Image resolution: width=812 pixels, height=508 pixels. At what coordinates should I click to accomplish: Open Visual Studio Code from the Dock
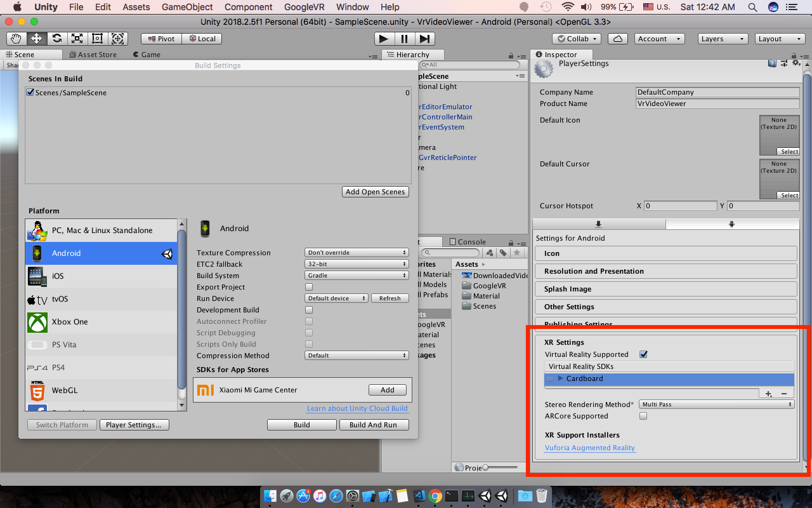(x=419, y=496)
